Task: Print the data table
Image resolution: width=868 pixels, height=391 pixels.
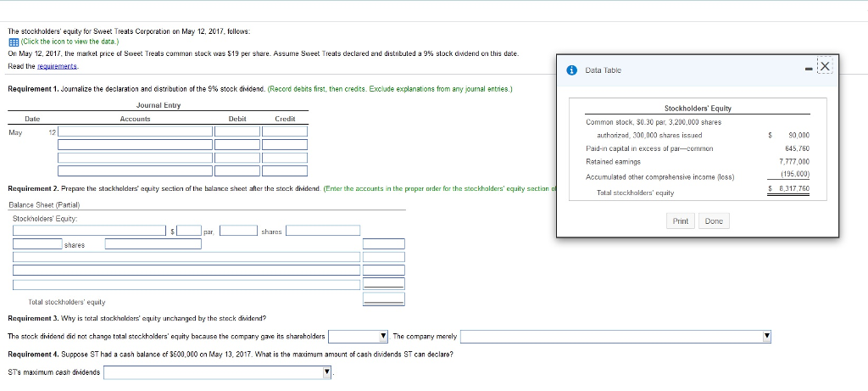Action: tap(681, 221)
